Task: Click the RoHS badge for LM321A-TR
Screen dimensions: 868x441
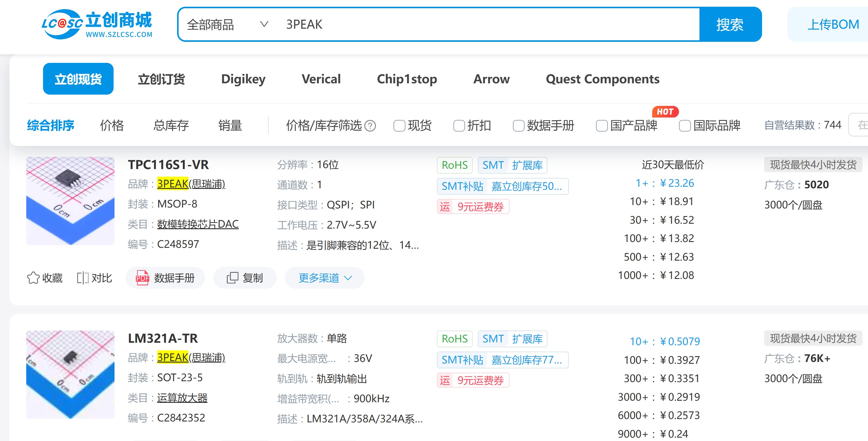Action: click(x=454, y=338)
